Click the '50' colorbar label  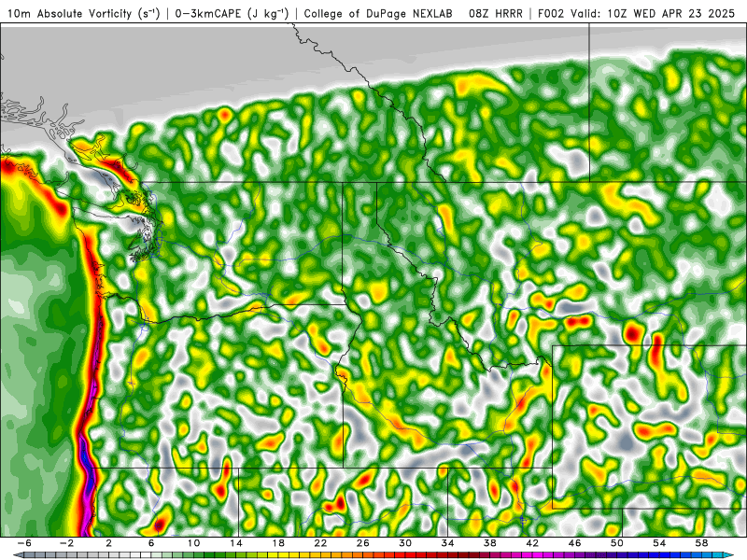[x=617, y=543]
